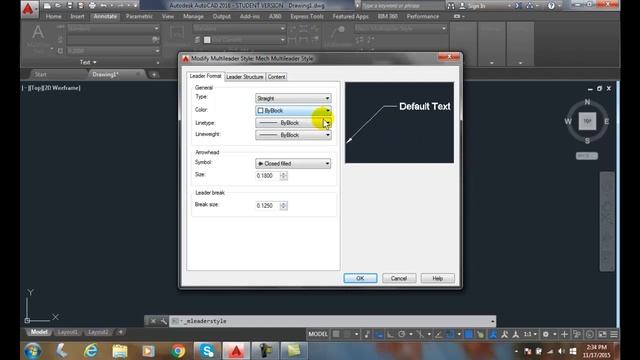
Task: Toggle lineweight display in status bar
Action: pos(469,334)
